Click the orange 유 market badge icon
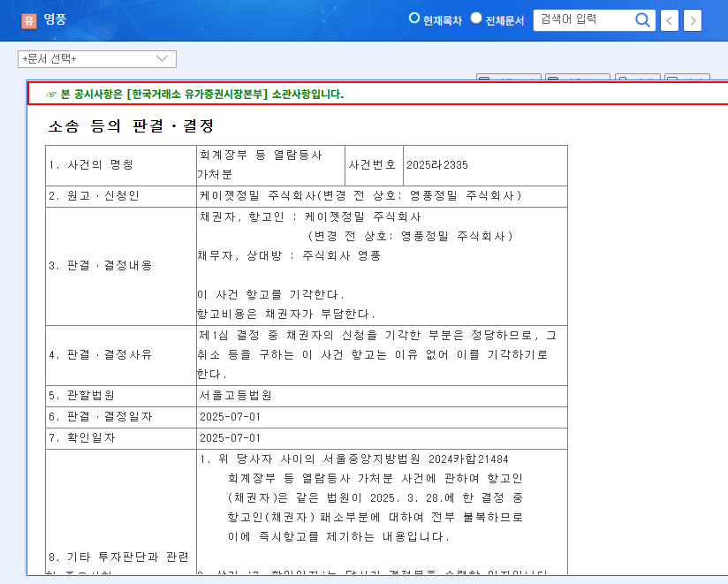The width and height of the screenshot is (728, 584). [x=29, y=21]
